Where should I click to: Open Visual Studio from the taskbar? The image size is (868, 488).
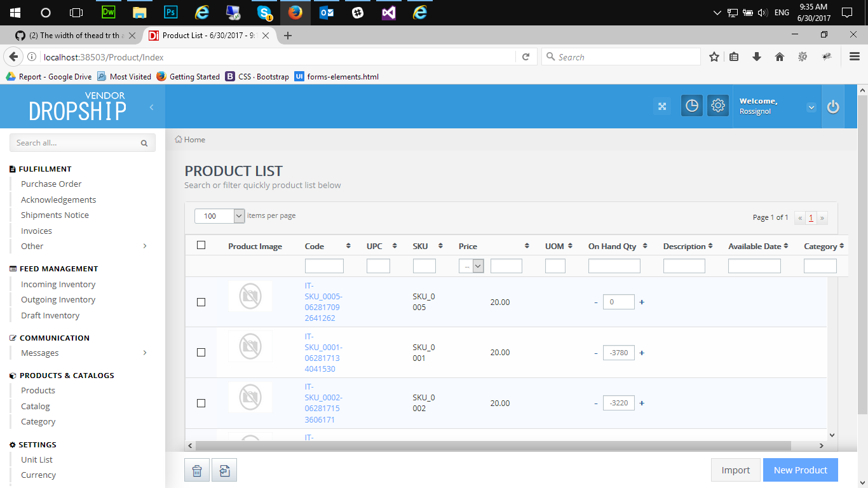pyautogui.click(x=389, y=12)
